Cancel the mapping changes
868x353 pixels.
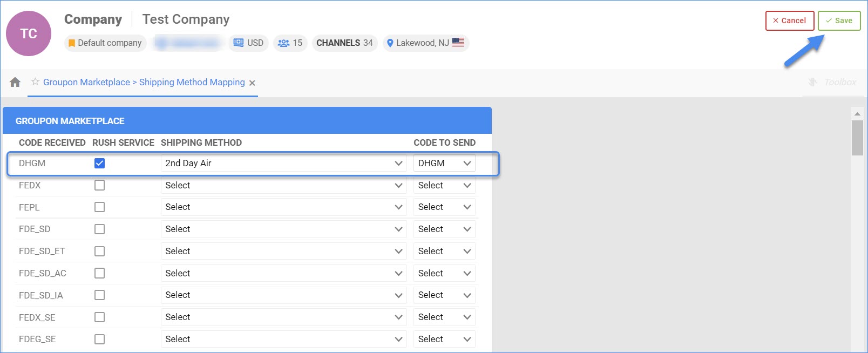coord(790,21)
